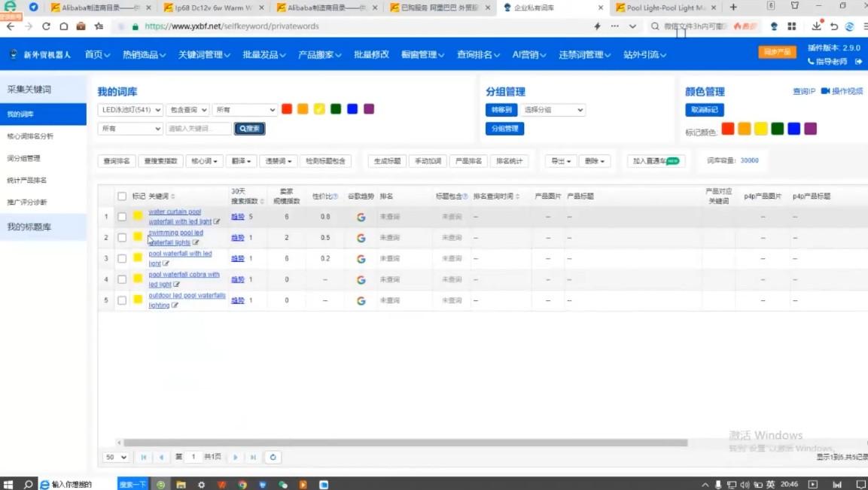868x490 pixels.
Task: Open 'pool waterfall cobra with led light' keyword link
Action: [x=184, y=275]
